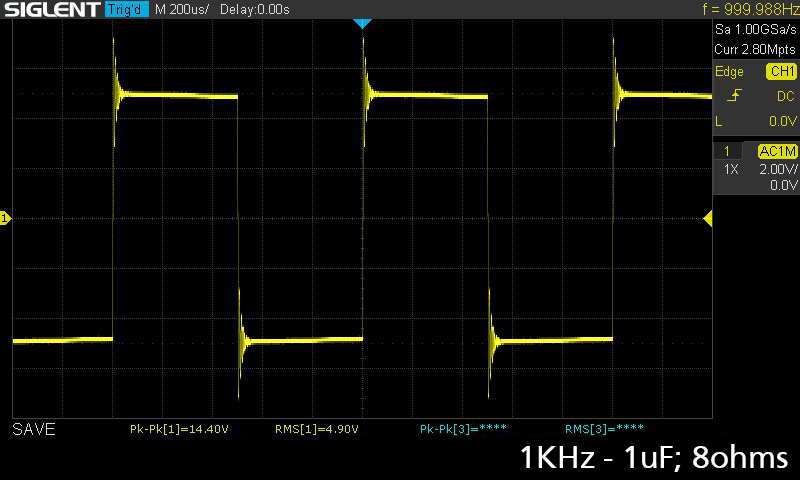Click the channel 0.0V offset value
Viewport: 800px width, 480px height.
783,185
